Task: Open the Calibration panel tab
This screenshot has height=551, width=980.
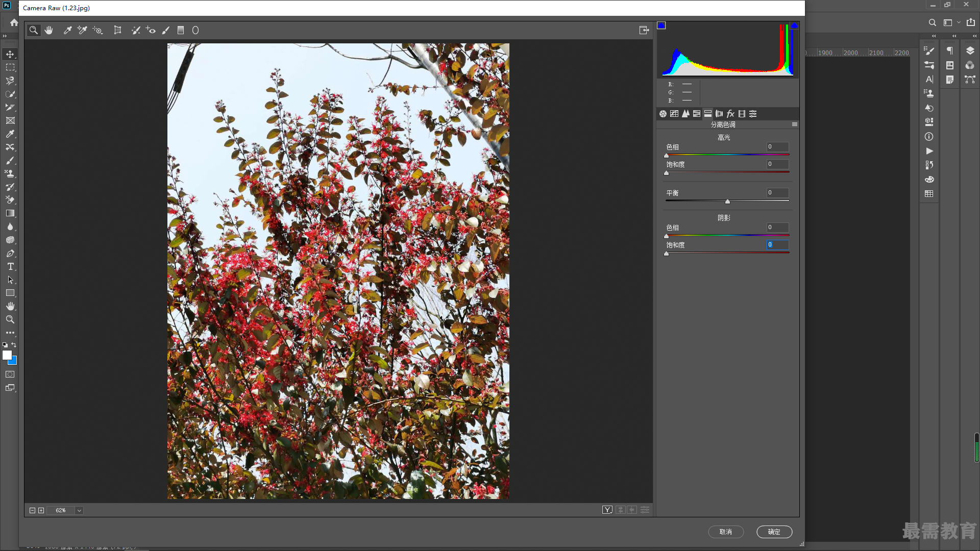Action: [742, 114]
